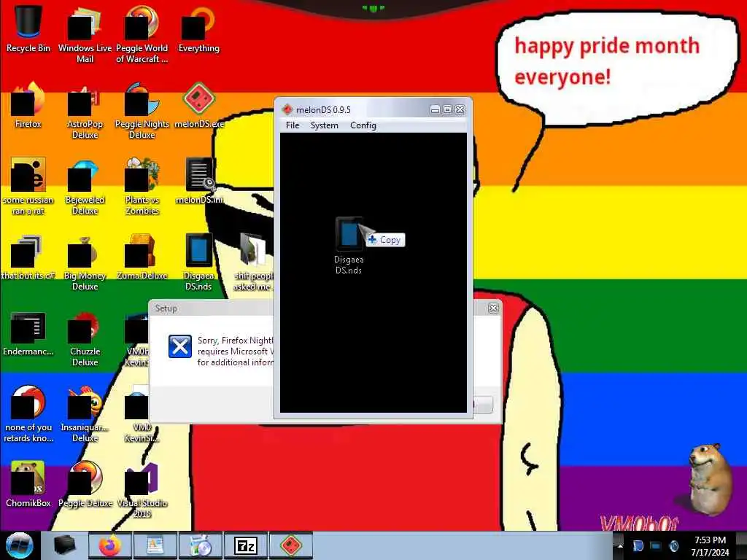Select the melonDS.exe desktop icon
Screen dimensions: 747x560
click(198, 105)
